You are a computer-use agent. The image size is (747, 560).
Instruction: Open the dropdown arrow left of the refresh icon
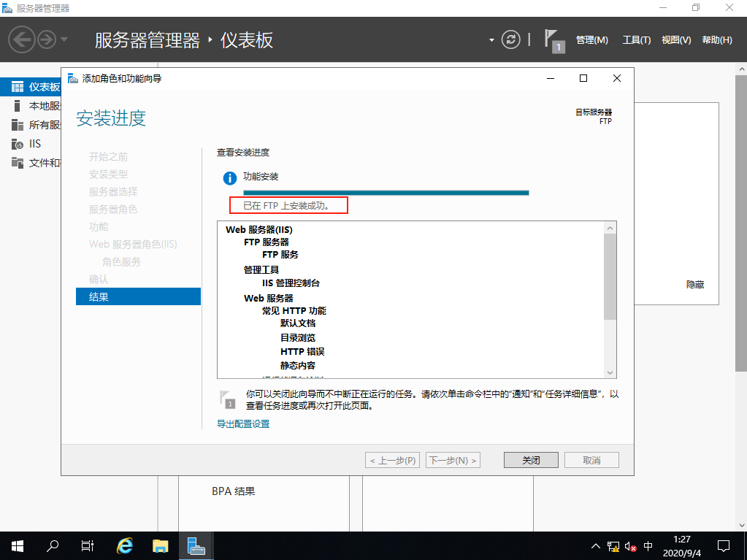491,40
